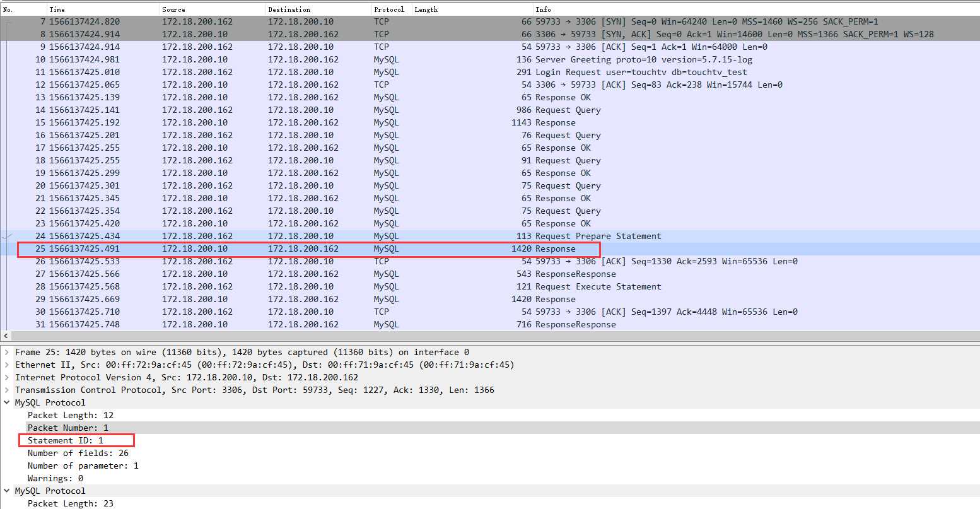The image size is (980, 509).
Task: Select packet 24 Request Prepare Statement row
Action: [x=490, y=236]
